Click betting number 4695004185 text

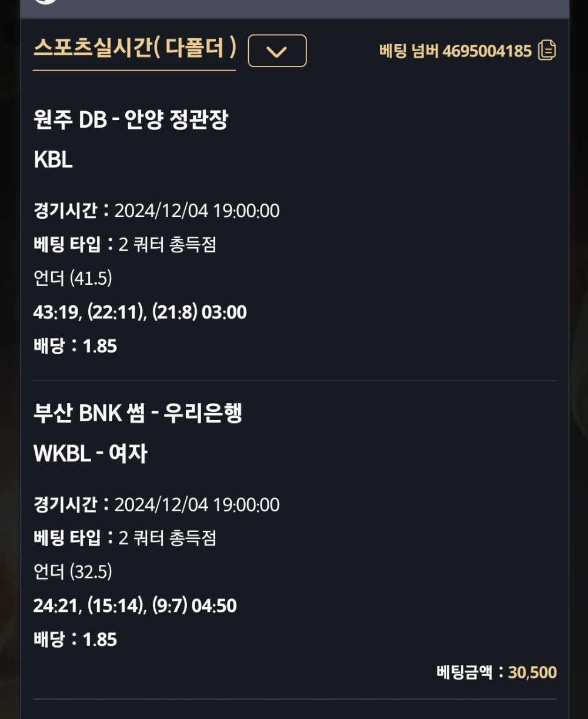455,51
